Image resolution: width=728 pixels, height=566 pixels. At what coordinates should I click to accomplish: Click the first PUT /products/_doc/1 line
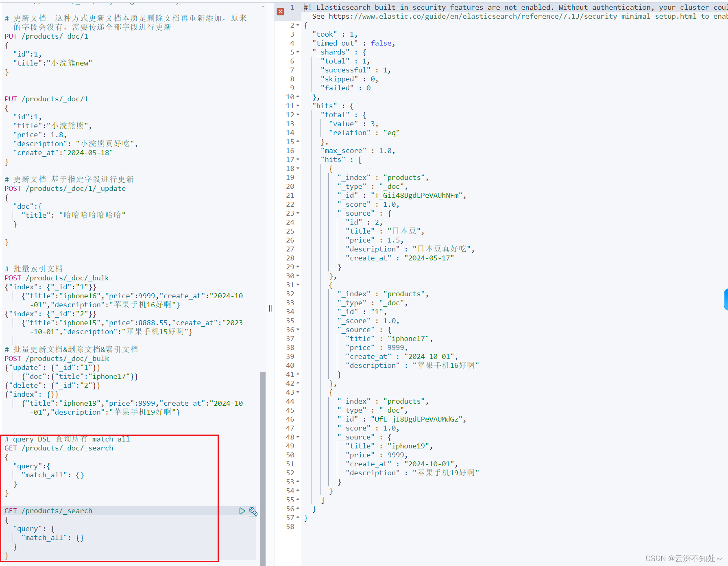46,36
